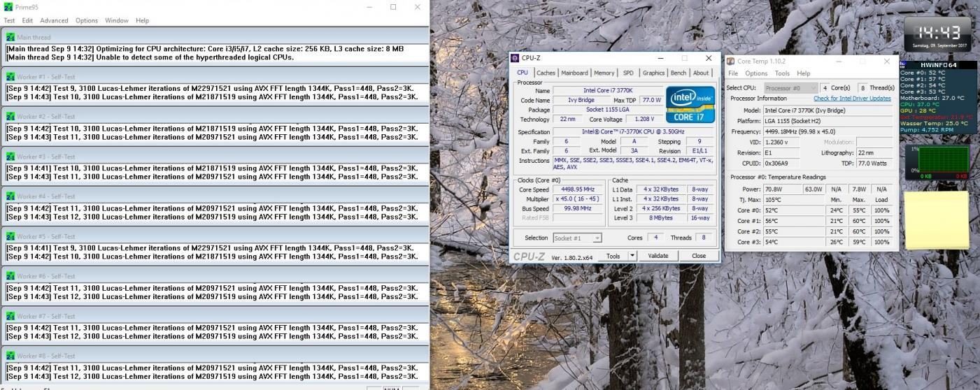Click the Instructions list in CPU-Z
980x390 pixels.
[633, 164]
